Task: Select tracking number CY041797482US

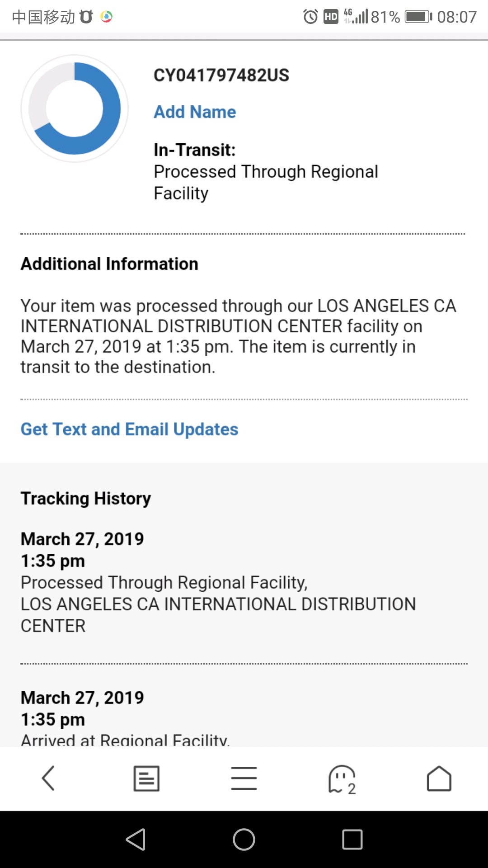Action: click(221, 75)
